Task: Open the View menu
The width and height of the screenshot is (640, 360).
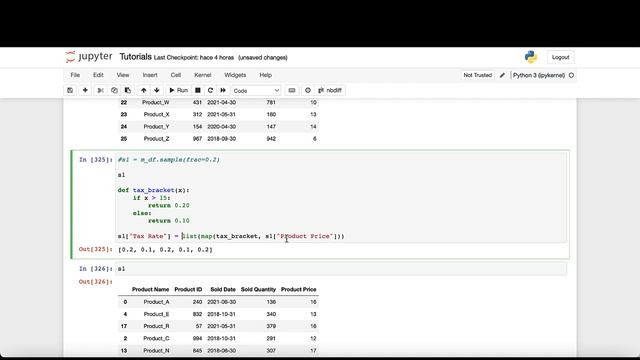Action: (123, 75)
